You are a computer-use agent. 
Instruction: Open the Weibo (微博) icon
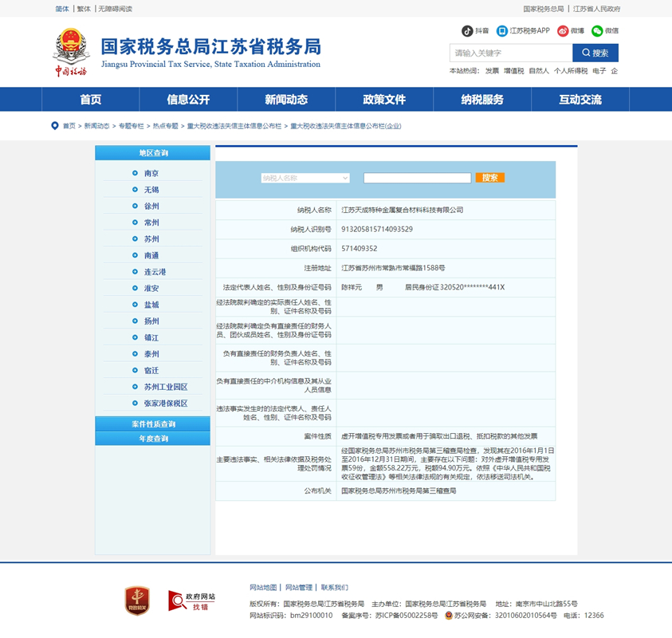(562, 31)
